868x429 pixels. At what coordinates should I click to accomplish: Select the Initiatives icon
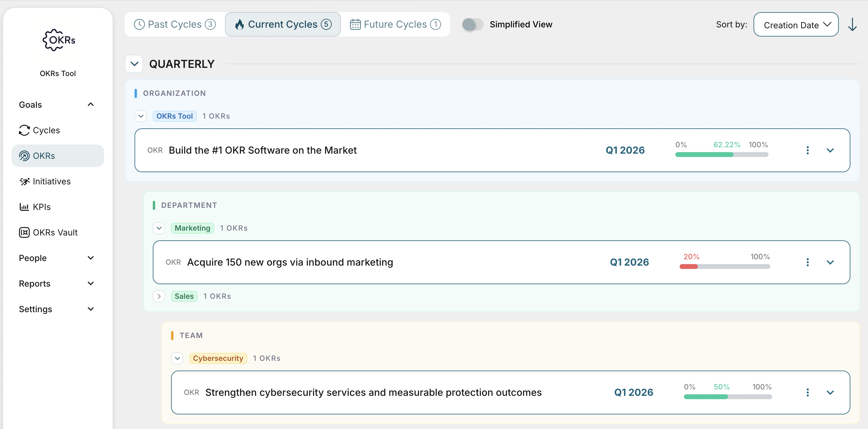(24, 181)
